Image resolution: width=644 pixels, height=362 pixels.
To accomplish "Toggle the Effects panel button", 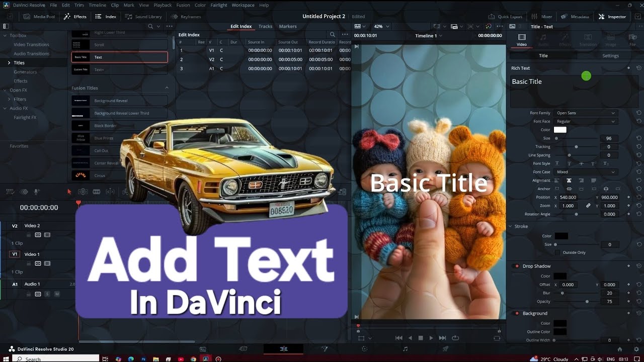I will [75, 17].
